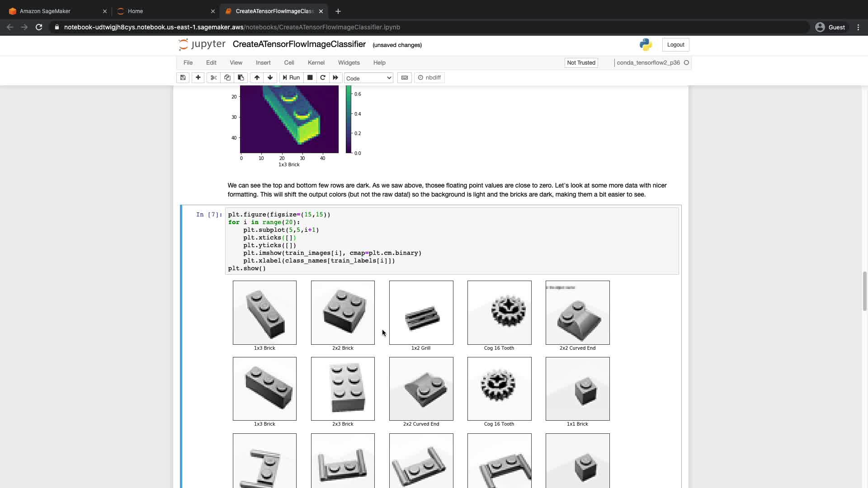The width and height of the screenshot is (868, 488).
Task: Open the command palette keyboard icon
Action: pyautogui.click(x=405, y=78)
